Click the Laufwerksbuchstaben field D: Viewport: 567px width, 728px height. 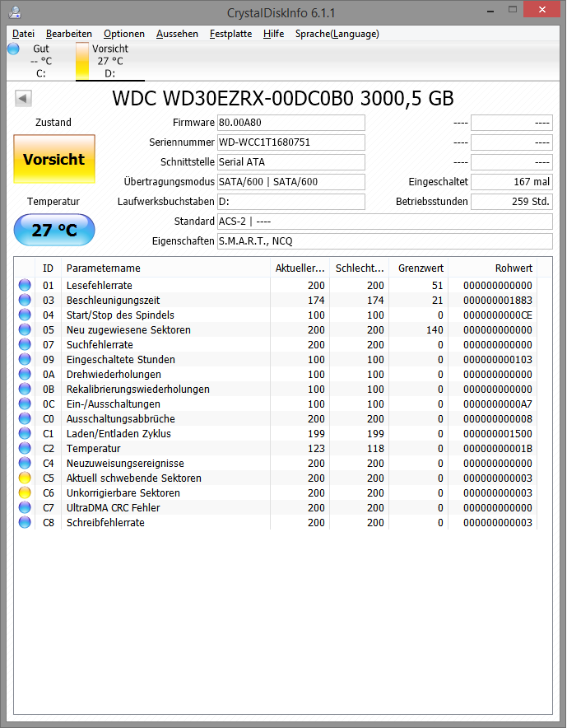click(x=291, y=202)
